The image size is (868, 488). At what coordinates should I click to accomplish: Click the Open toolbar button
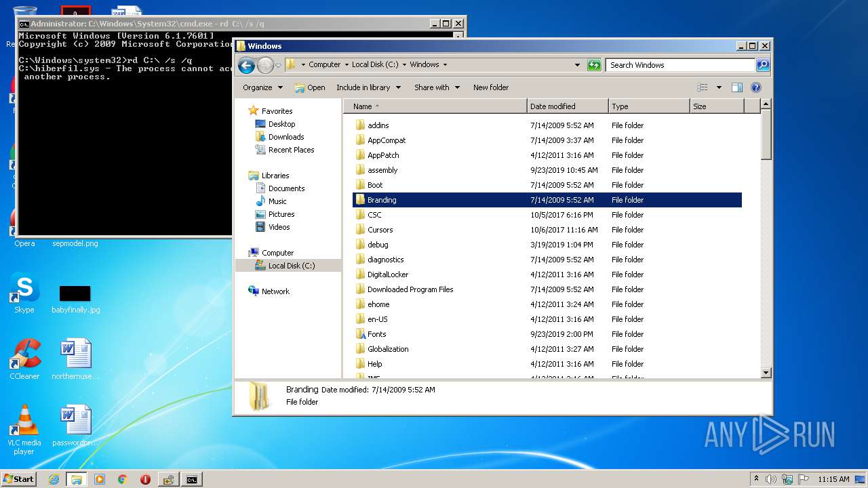coord(310,87)
